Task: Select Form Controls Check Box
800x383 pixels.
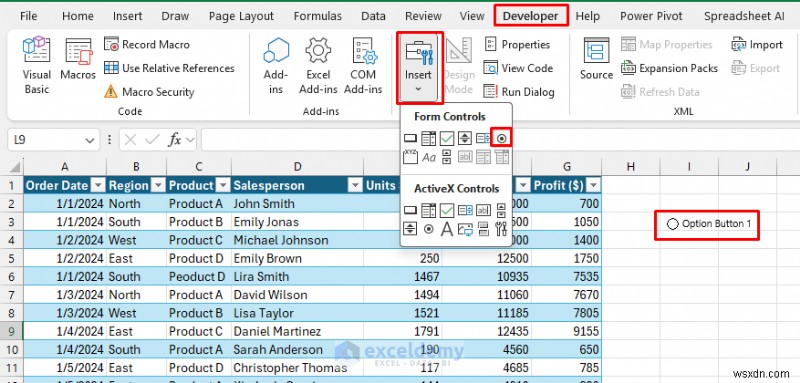Action: point(447,138)
